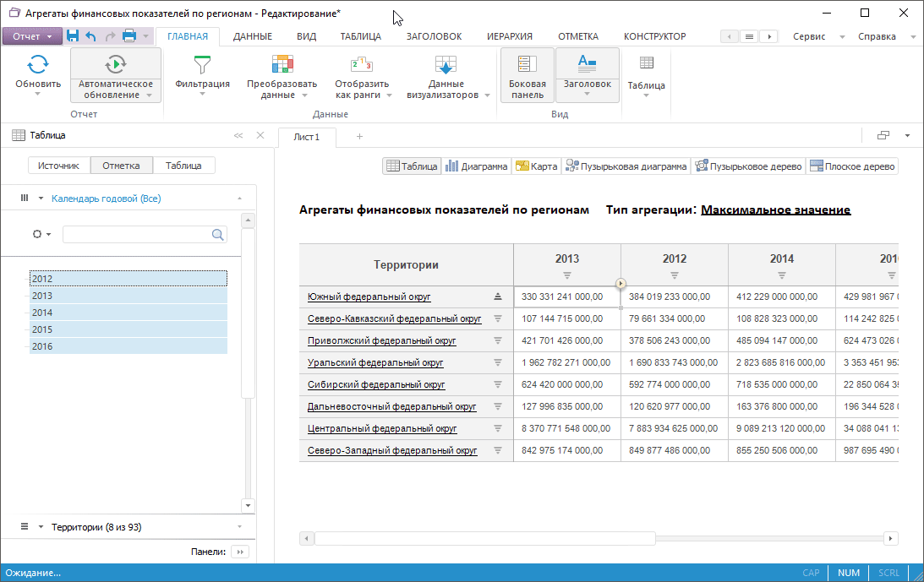Switch to the ДАННЫЕ ribbon tab
Screen dimensions: 924x582
click(x=252, y=36)
